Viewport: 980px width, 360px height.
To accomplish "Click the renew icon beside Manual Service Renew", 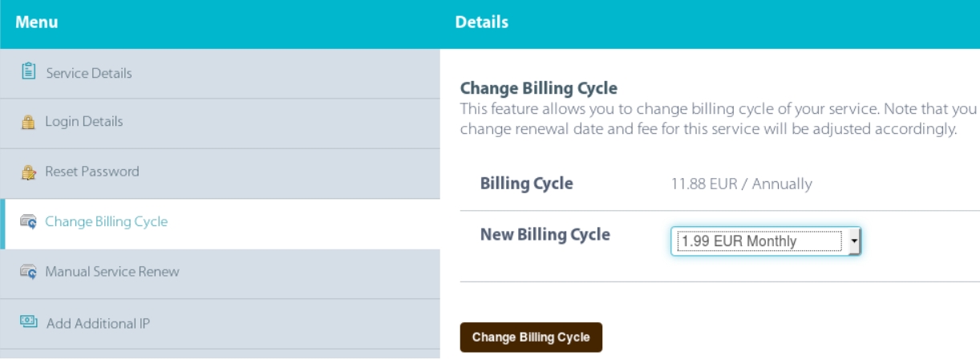I will click(x=26, y=272).
